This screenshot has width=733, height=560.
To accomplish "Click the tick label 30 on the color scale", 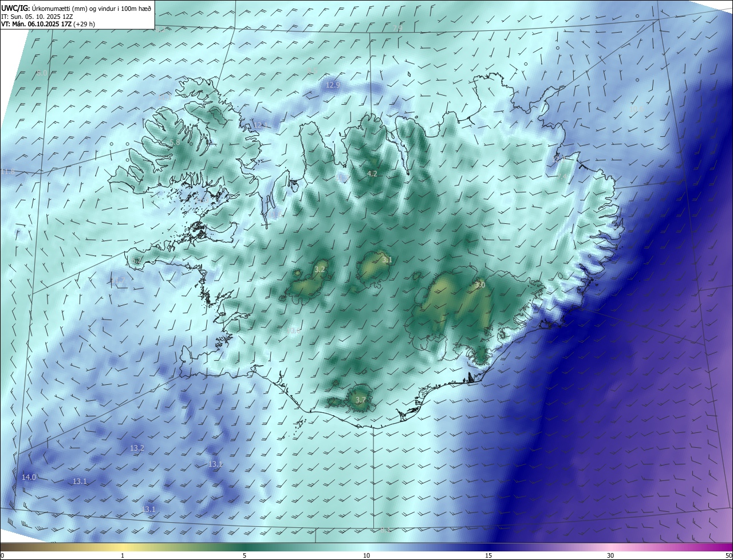I will click(x=610, y=555).
